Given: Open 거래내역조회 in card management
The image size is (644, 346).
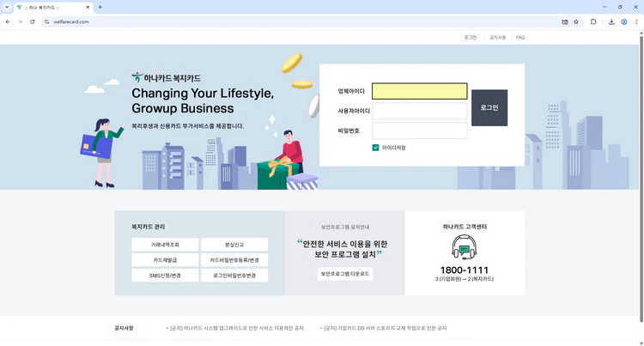Looking at the screenshot, I should pyautogui.click(x=165, y=245).
